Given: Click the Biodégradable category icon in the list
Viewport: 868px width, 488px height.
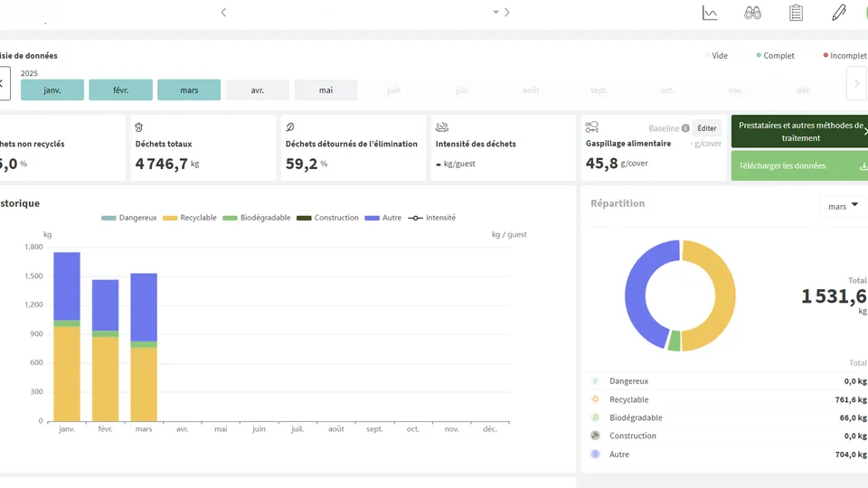Looking at the screenshot, I should [595, 418].
